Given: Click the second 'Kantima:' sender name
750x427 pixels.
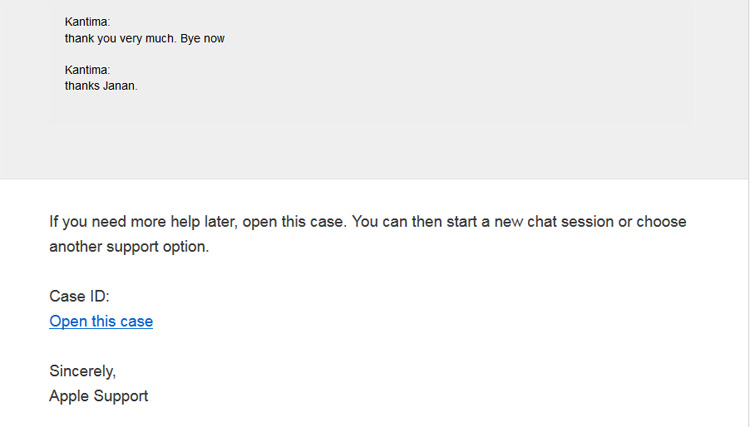Looking at the screenshot, I should 88,70.
